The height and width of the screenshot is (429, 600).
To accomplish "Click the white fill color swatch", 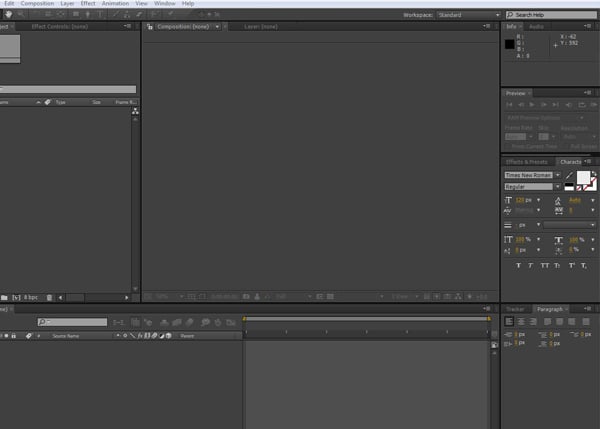I will coord(583,177).
